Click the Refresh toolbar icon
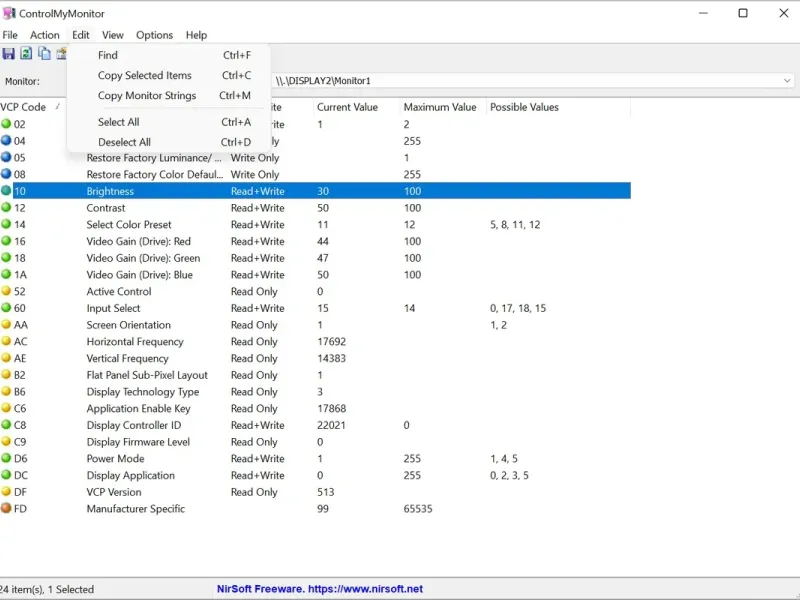The width and height of the screenshot is (800, 600). 27,54
